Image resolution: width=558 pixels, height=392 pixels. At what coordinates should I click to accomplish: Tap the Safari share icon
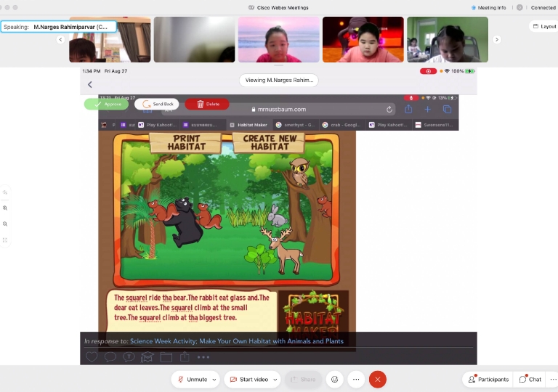coord(408,109)
